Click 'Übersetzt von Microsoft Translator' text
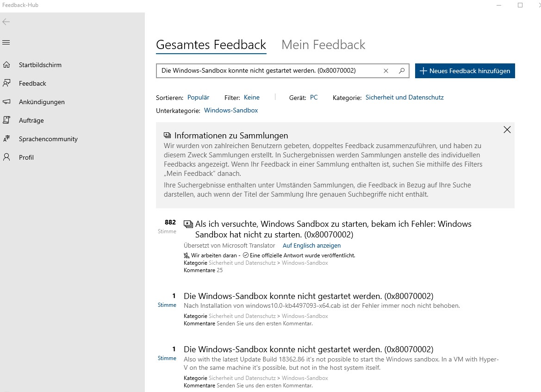The image size is (541, 392). point(229,245)
